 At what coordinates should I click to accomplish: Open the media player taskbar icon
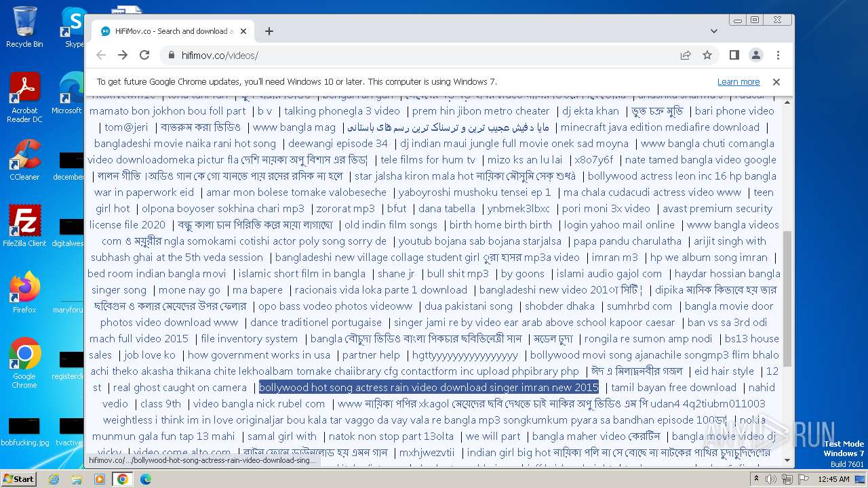100,479
